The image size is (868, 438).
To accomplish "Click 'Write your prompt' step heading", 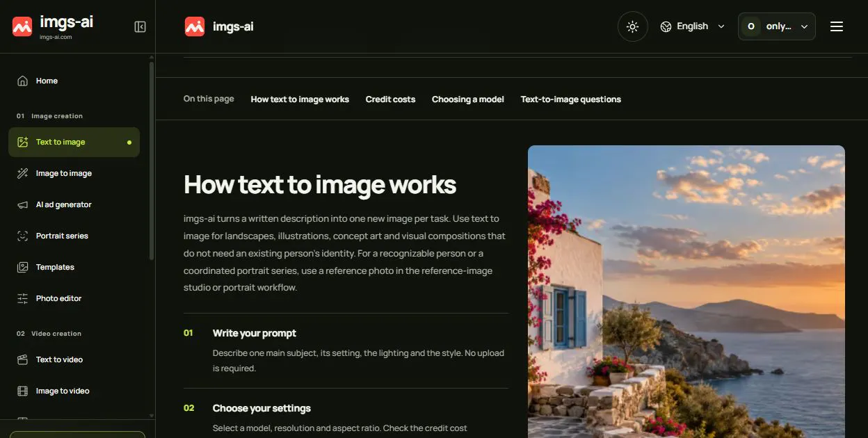I will [x=255, y=333].
